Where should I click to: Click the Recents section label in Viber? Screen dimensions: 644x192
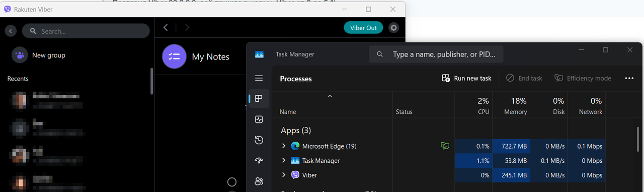[x=18, y=79]
